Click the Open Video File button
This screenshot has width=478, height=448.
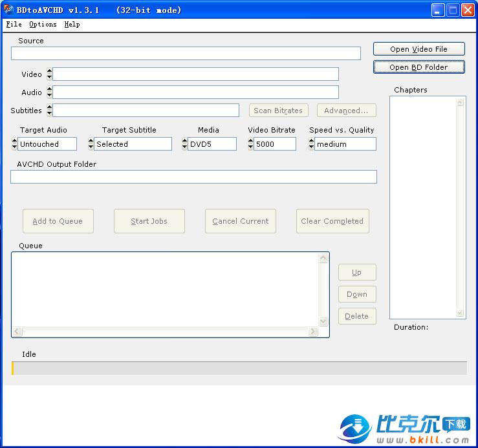click(418, 49)
